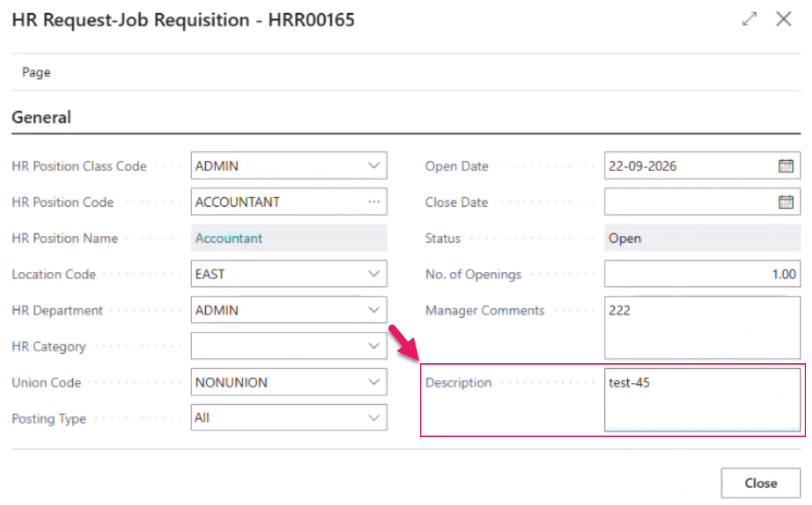Image resolution: width=812 pixels, height=505 pixels.
Task: Expand the Union Code dropdown
Action: tap(374, 382)
